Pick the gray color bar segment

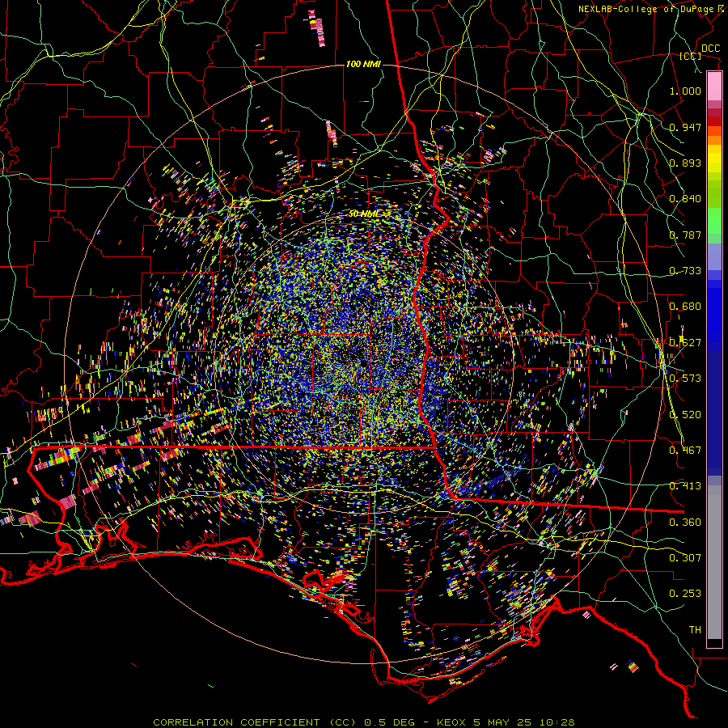pos(714,562)
